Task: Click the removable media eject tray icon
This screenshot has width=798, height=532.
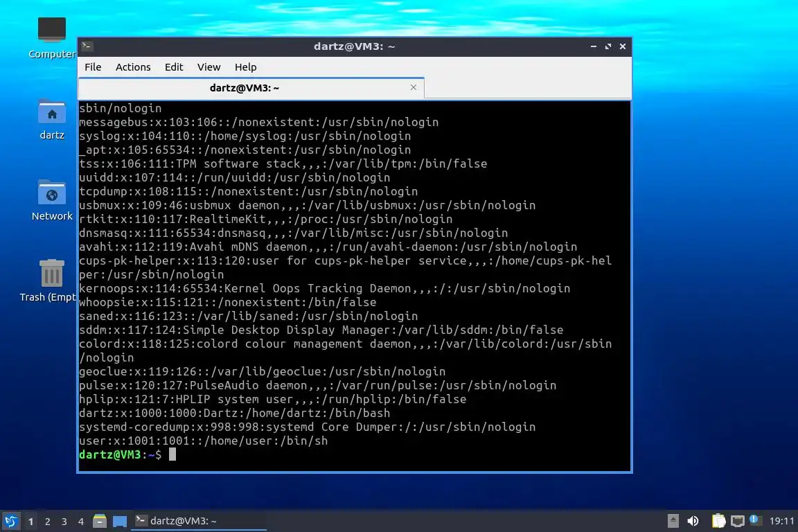Action: (673, 521)
